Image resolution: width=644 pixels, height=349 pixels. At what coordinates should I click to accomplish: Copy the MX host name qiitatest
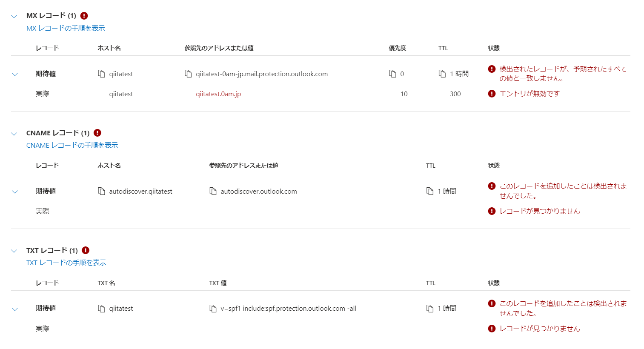pos(101,74)
